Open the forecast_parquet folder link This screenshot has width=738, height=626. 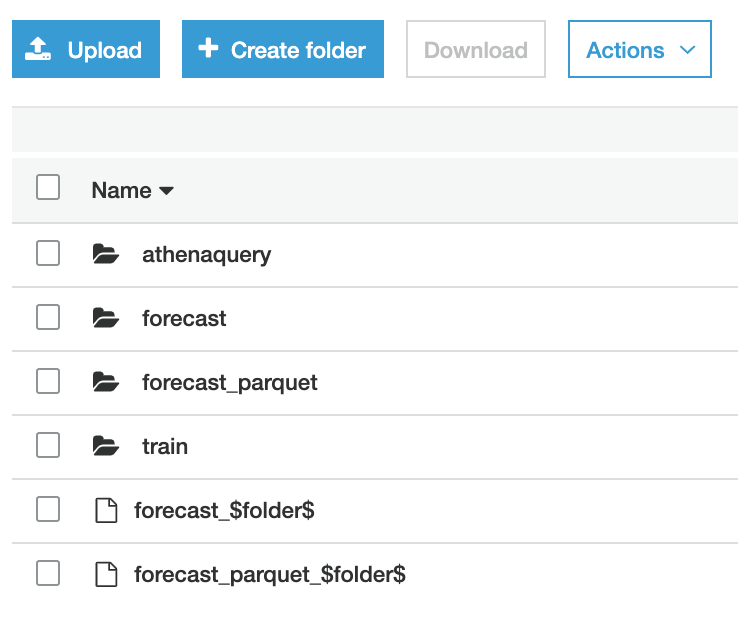click(230, 383)
